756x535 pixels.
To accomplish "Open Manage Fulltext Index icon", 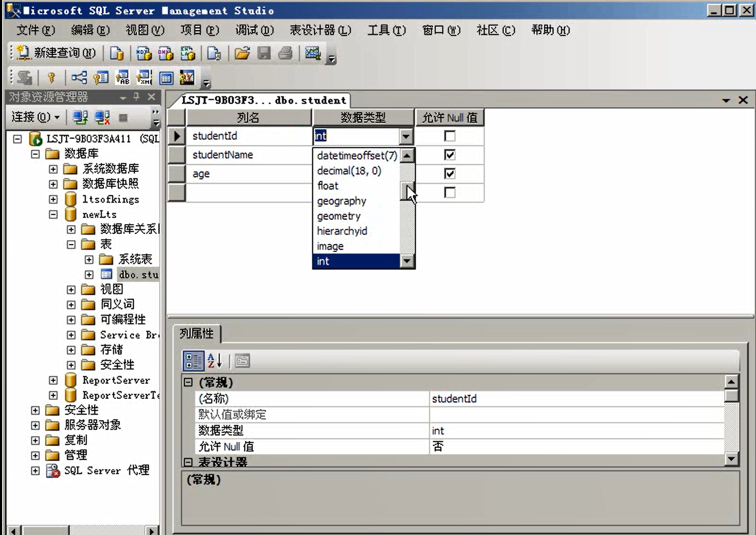I will tap(122, 78).
